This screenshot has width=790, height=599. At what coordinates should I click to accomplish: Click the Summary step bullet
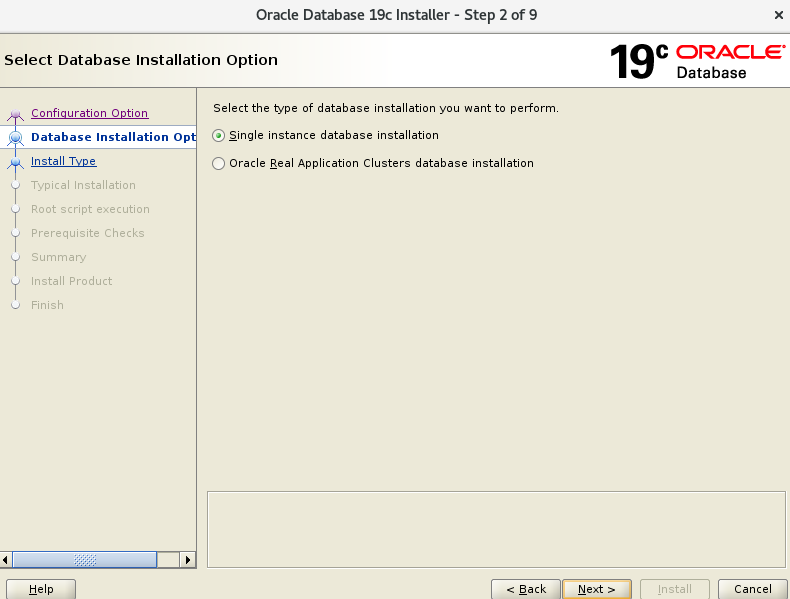coord(16,257)
